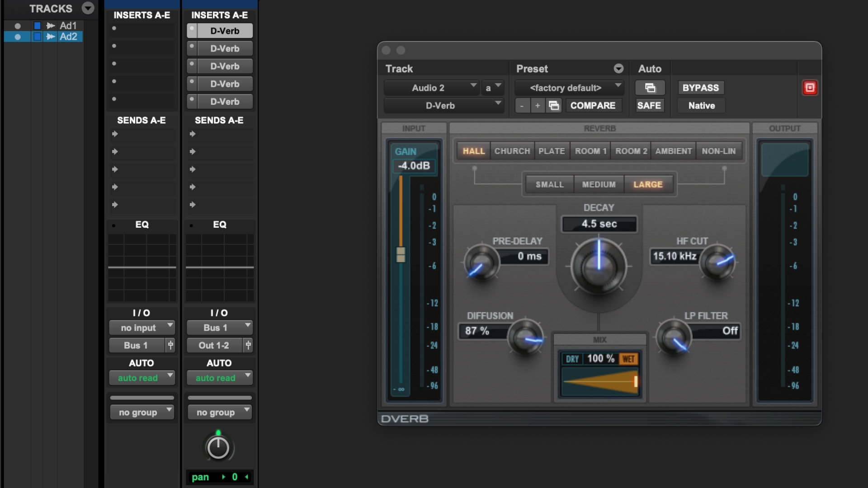Image resolution: width=868 pixels, height=488 pixels.
Task: Click the Native button
Action: (x=701, y=106)
